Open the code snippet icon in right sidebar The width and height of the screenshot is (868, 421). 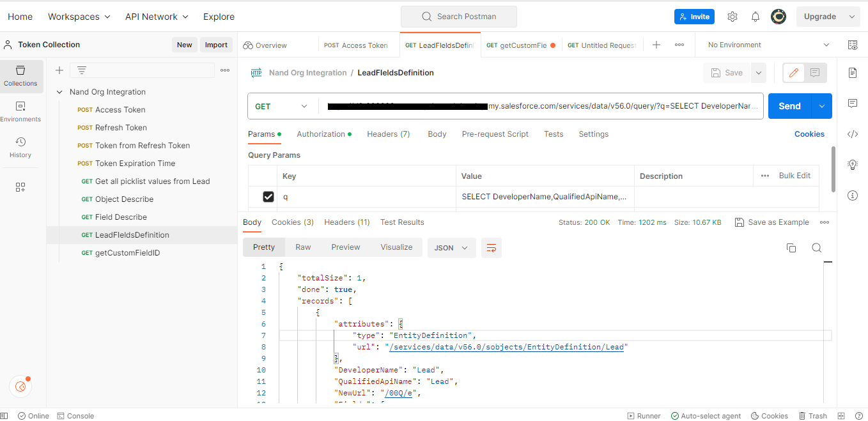853,134
